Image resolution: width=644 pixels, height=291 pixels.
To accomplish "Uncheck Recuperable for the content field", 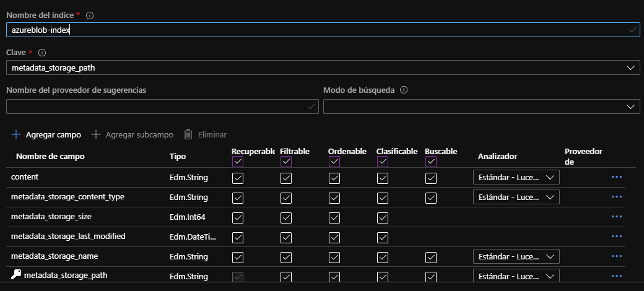I will (238, 178).
